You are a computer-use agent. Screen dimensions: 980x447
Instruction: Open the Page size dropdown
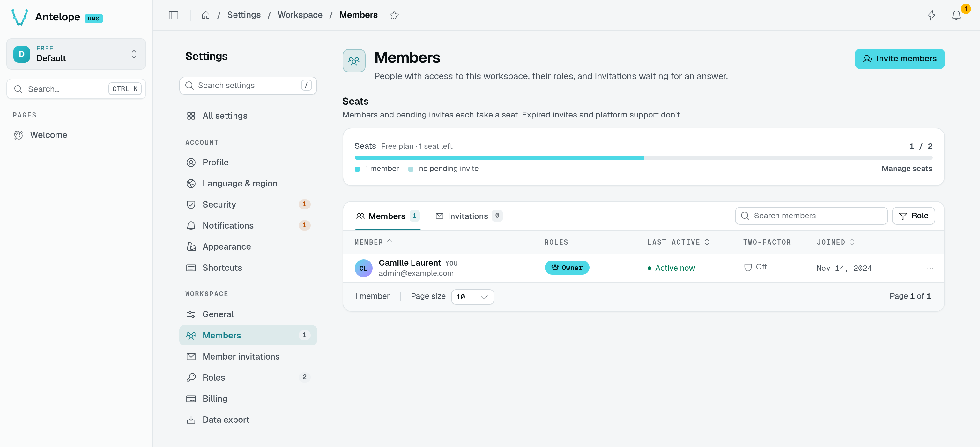tap(472, 297)
